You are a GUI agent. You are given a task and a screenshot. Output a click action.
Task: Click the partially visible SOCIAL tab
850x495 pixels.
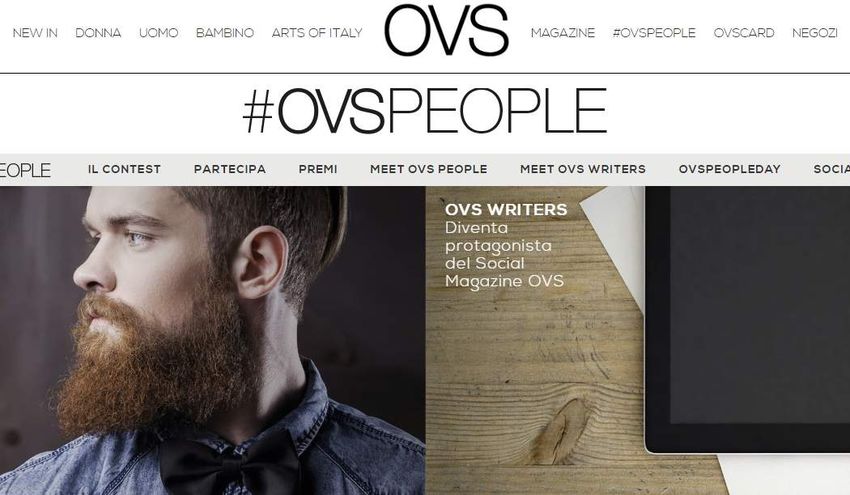pos(832,169)
